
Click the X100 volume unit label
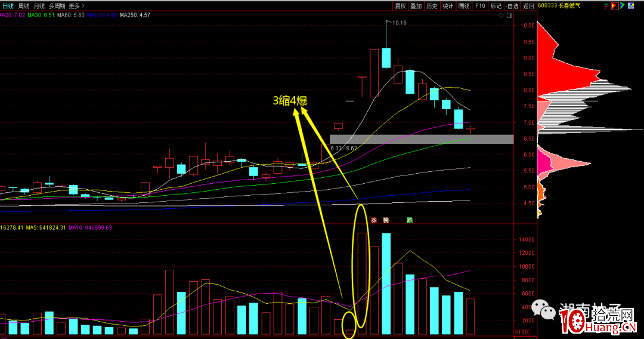tap(522, 332)
